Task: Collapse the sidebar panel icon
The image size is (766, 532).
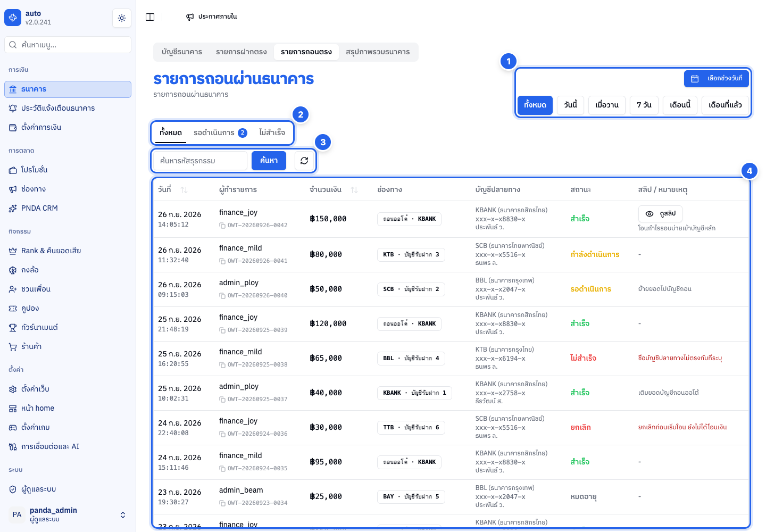Action: [150, 17]
